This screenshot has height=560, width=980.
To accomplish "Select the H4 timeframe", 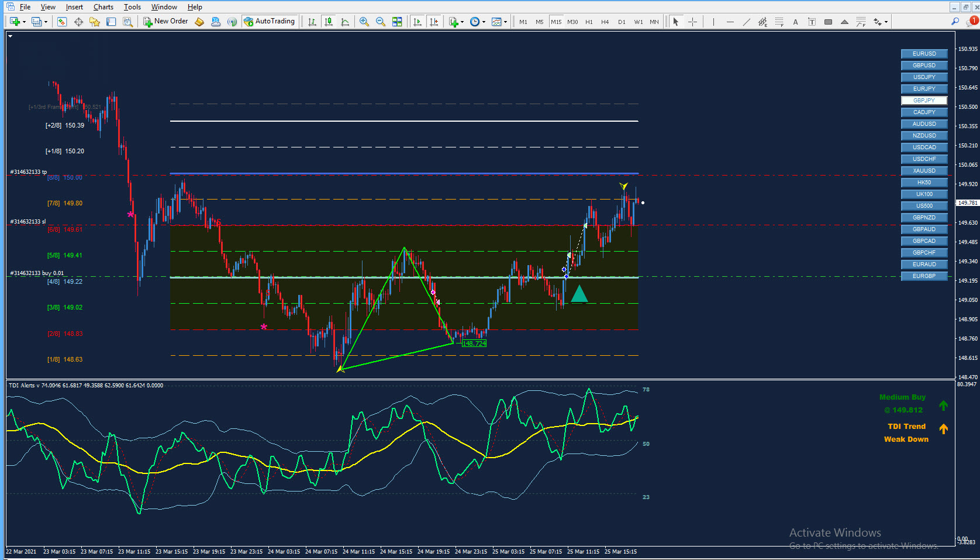I will pyautogui.click(x=605, y=22).
